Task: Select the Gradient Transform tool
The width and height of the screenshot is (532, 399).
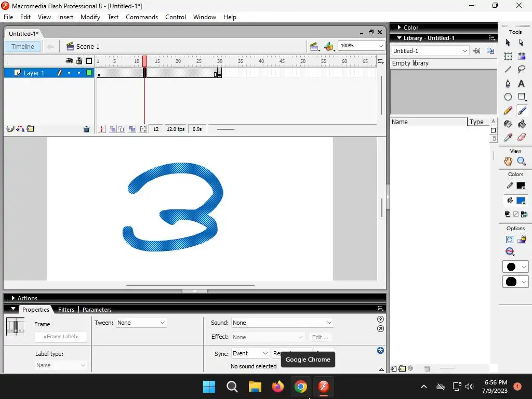Action: pyautogui.click(x=522, y=56)
